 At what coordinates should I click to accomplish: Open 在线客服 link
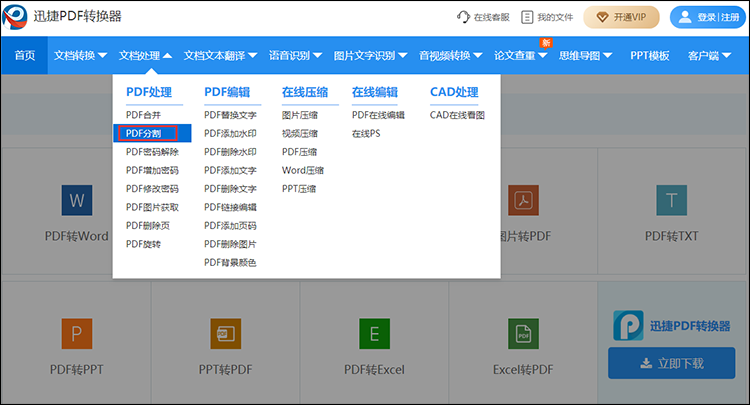484,17
